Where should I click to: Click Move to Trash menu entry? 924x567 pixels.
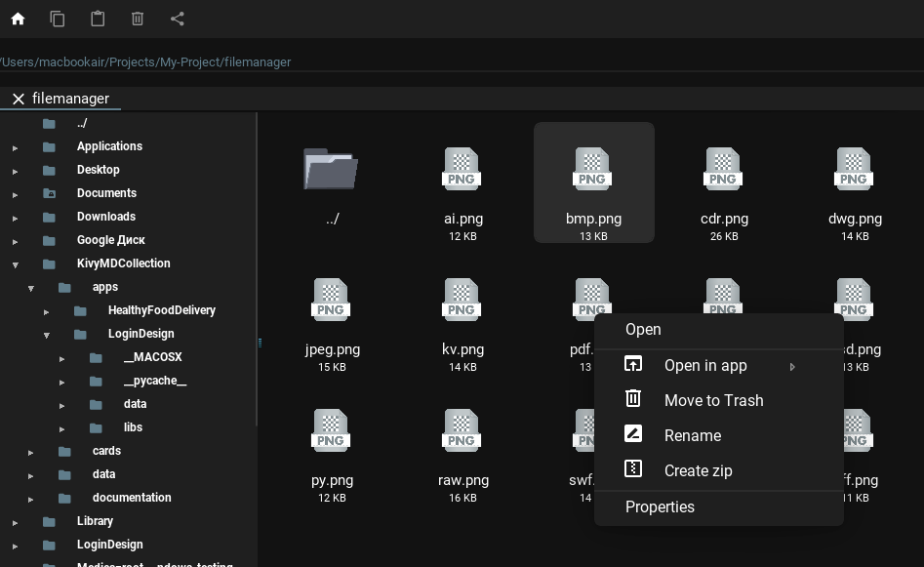point(713,400)
